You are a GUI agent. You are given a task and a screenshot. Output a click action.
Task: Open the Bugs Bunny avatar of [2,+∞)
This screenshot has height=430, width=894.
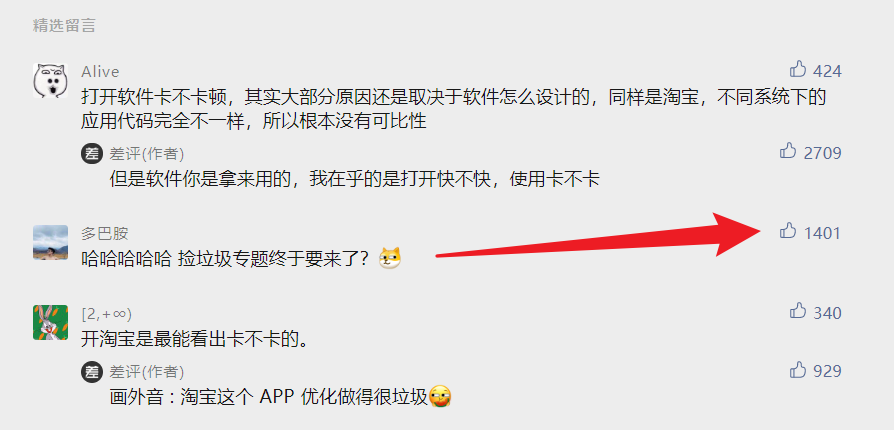pyautogui.click(x=50, y=322)
